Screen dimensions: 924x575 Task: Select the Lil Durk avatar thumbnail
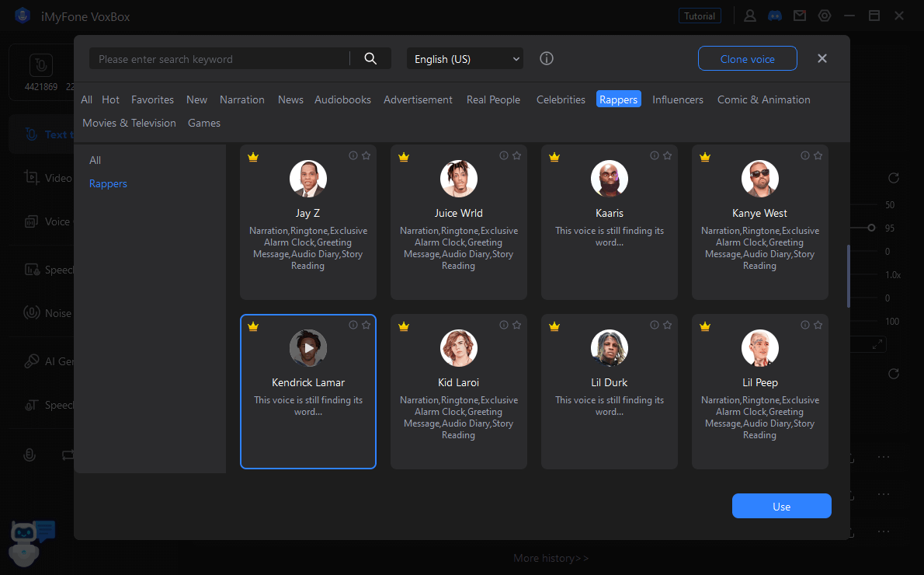[x=610, y=348]
